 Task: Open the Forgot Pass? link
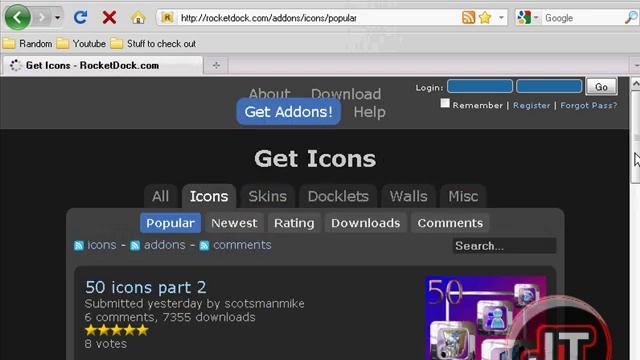click(x=589, y=105)
